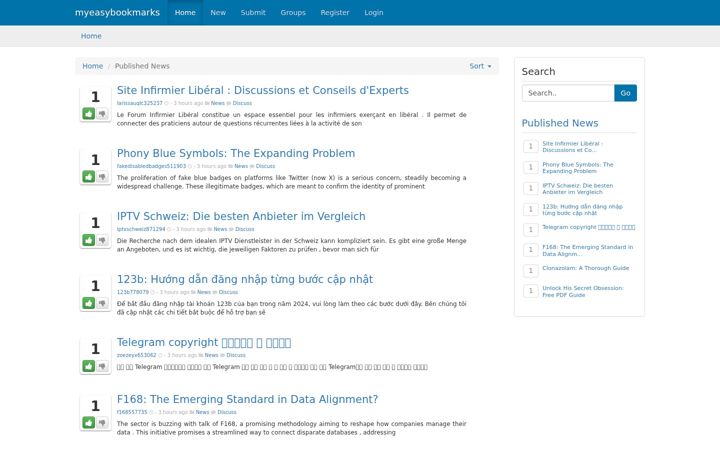The width and height of the screenshot is (720, 450).
Task: Open author f168557735 profile
Action: click(x=132, y=412)
